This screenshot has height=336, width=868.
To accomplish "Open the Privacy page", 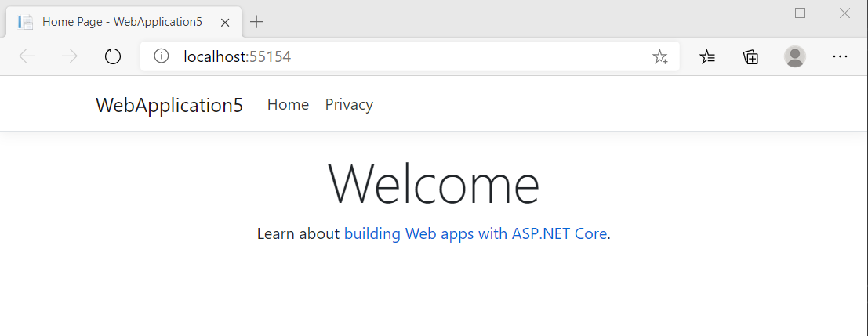I will tap(349, 105).
